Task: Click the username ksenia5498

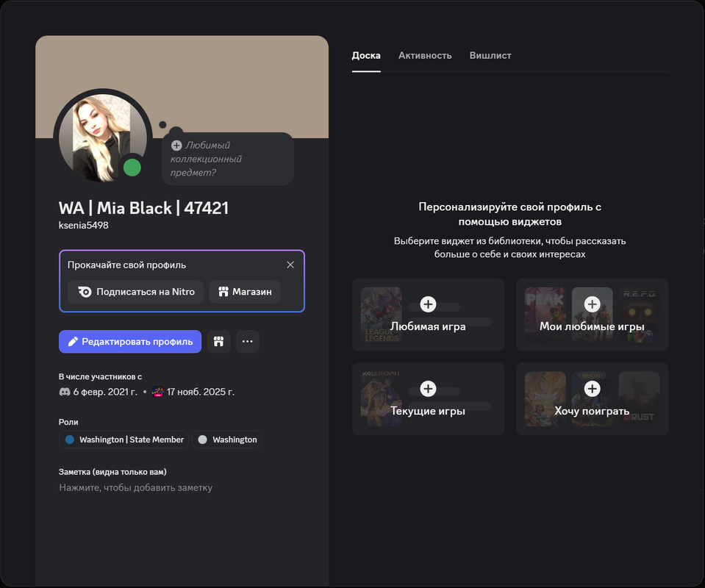Action: [x=84, y=225]
